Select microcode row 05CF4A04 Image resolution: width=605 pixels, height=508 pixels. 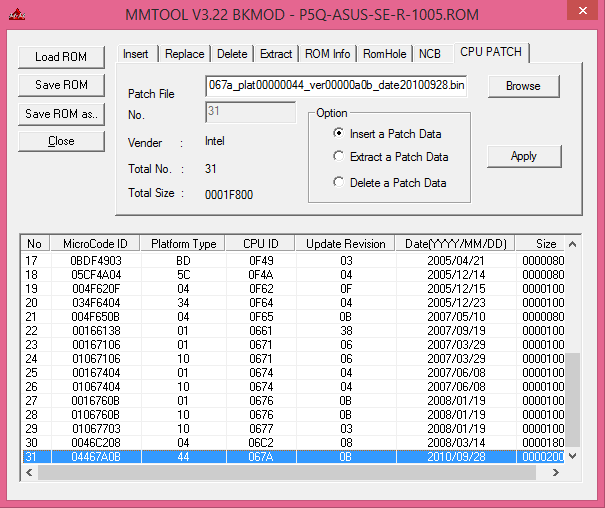click(293, 275)
